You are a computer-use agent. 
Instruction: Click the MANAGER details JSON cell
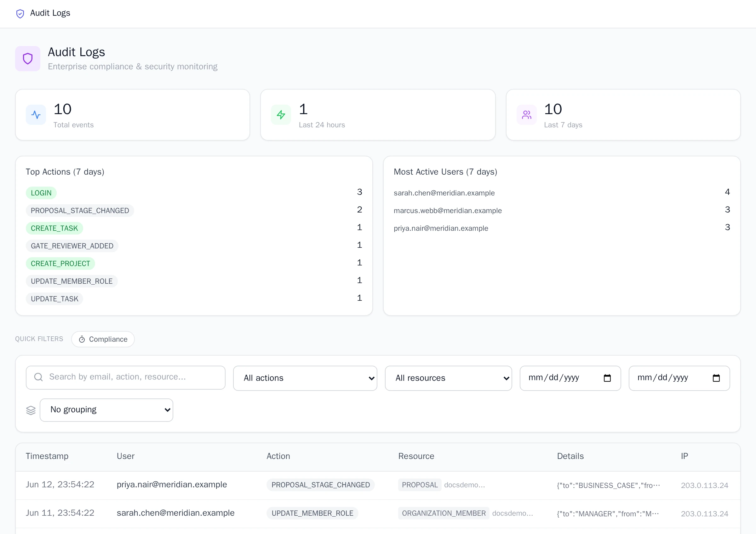(x=608, y=514)
